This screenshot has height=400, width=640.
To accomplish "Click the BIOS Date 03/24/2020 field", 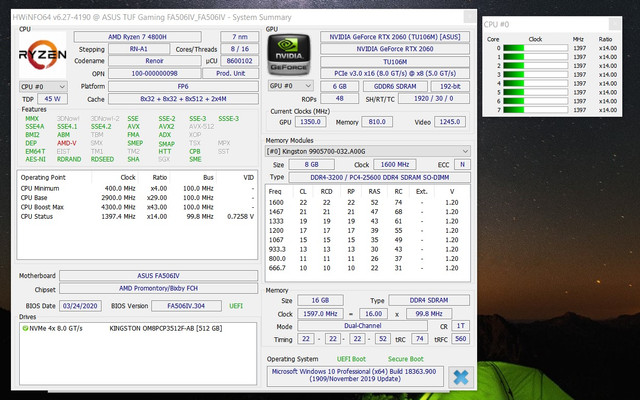I will pos(80,306).
